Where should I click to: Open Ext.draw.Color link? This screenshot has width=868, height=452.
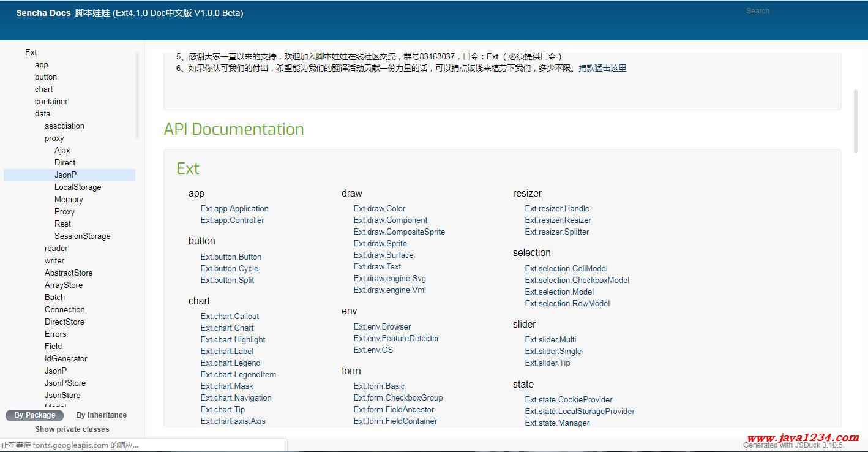point(380,209)
